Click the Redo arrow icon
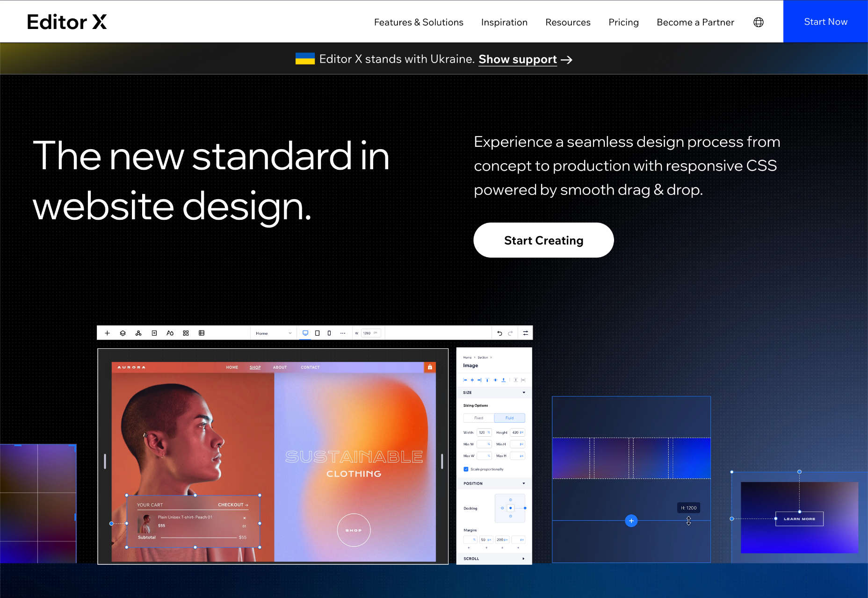The height and width of the screenshot is (598, 868). (x=510, y=333)
